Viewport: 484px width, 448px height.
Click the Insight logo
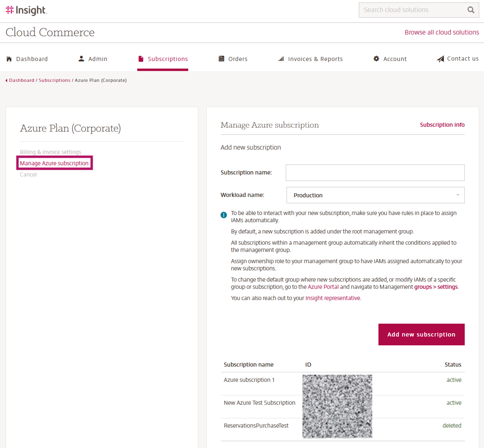26,10
